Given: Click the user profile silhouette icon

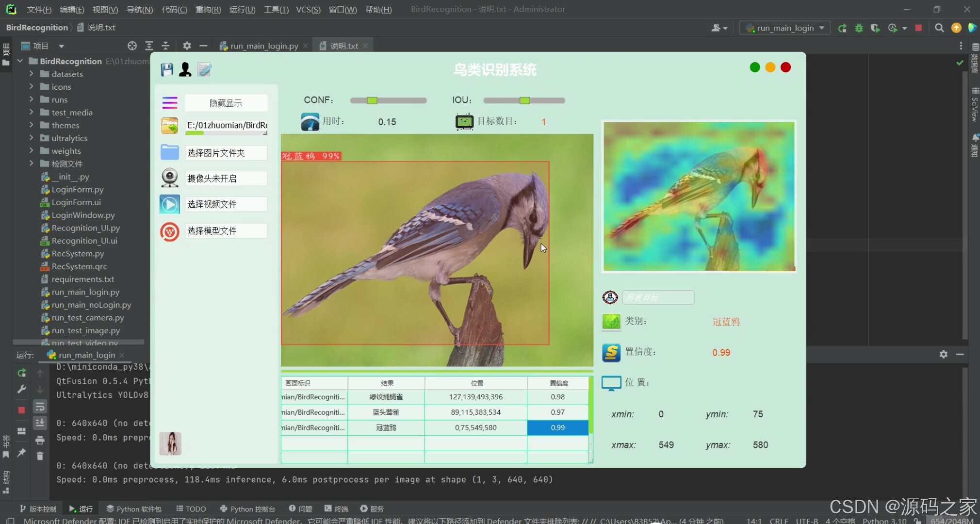Looking at the screenshot, I should tap(185, 70).
